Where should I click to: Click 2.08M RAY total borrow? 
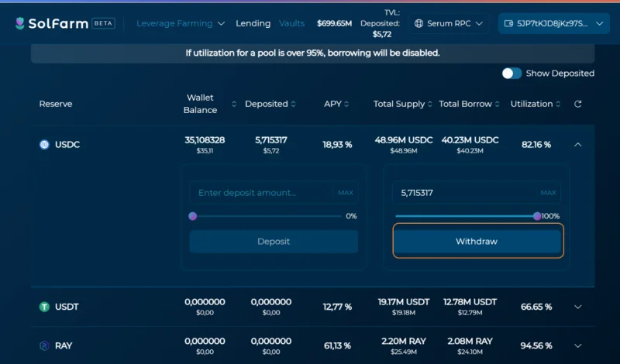470,342
